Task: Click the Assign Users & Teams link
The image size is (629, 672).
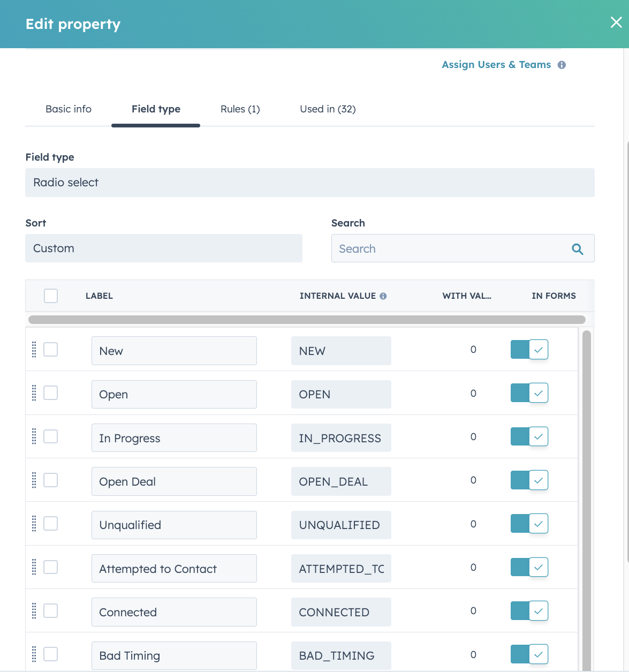Action: [496, 65]
